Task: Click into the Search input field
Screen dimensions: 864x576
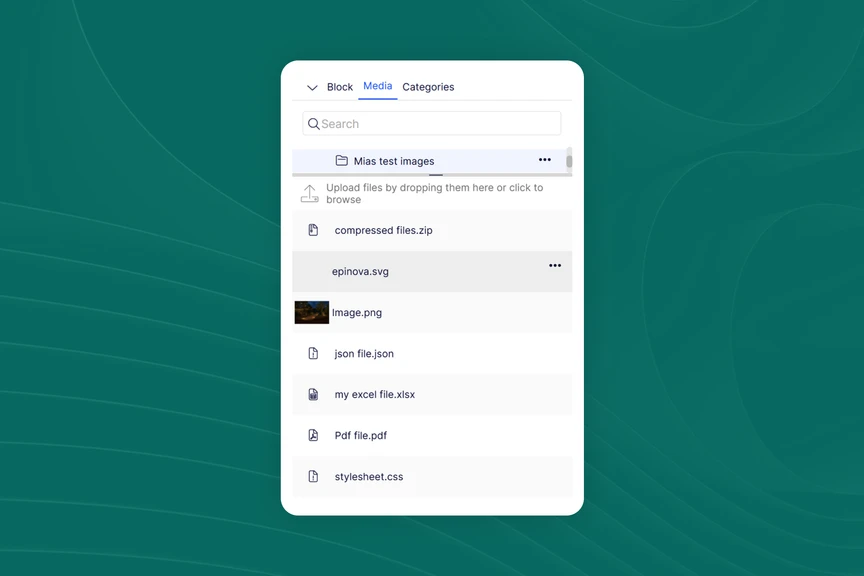Action: [440, 124]
